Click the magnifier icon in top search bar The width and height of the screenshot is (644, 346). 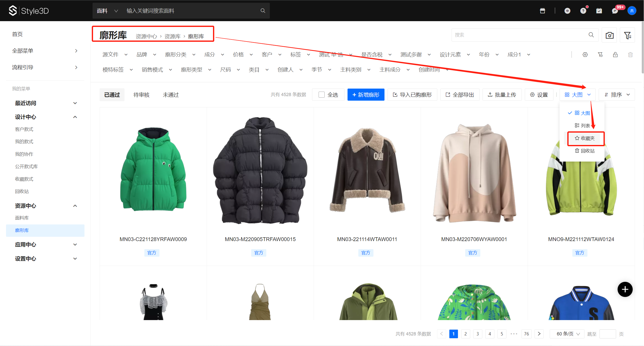263,11
